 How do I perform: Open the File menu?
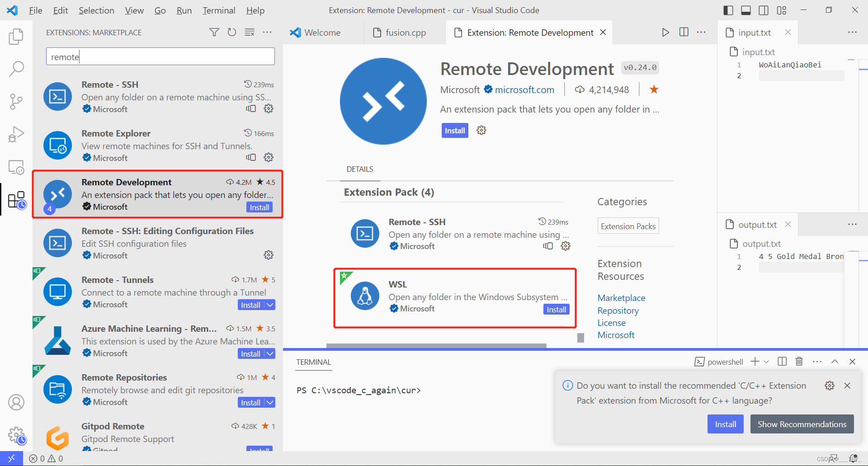35,10
